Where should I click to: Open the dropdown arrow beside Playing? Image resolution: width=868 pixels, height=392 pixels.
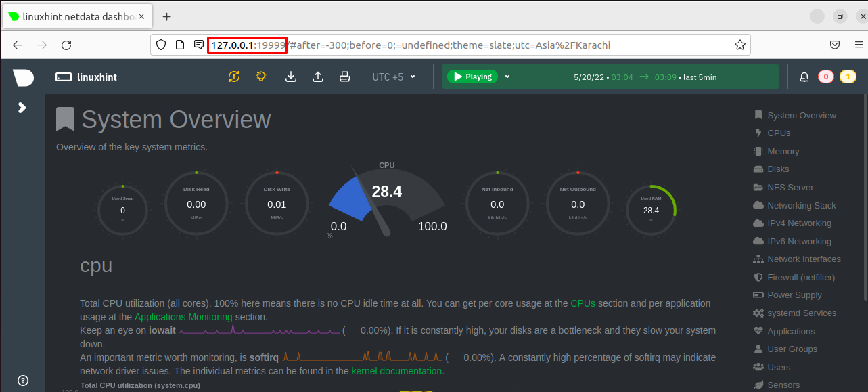pos(507,77)
